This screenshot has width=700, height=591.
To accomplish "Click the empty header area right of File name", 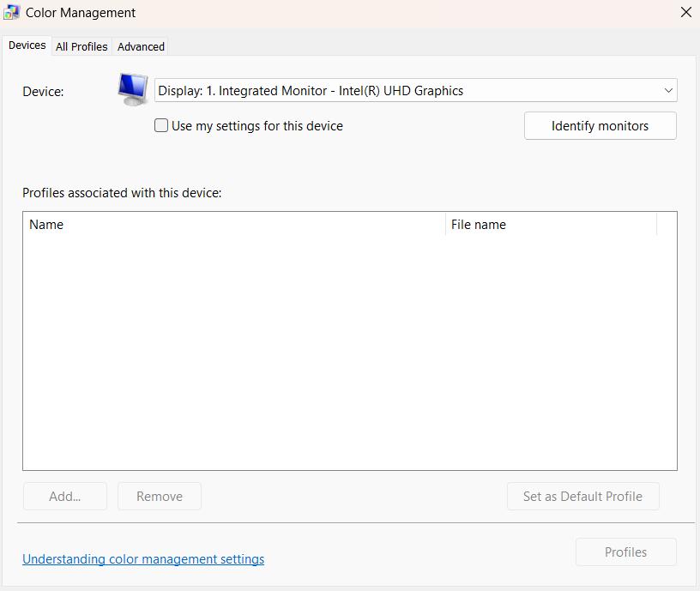I will point(667,225).
